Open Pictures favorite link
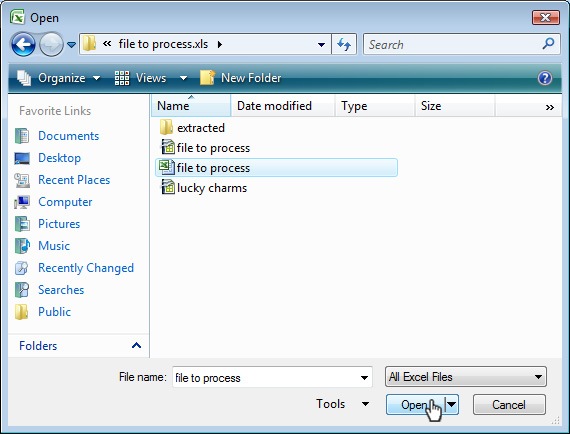The width and height of the screenshot is (570, 434). 59,224
